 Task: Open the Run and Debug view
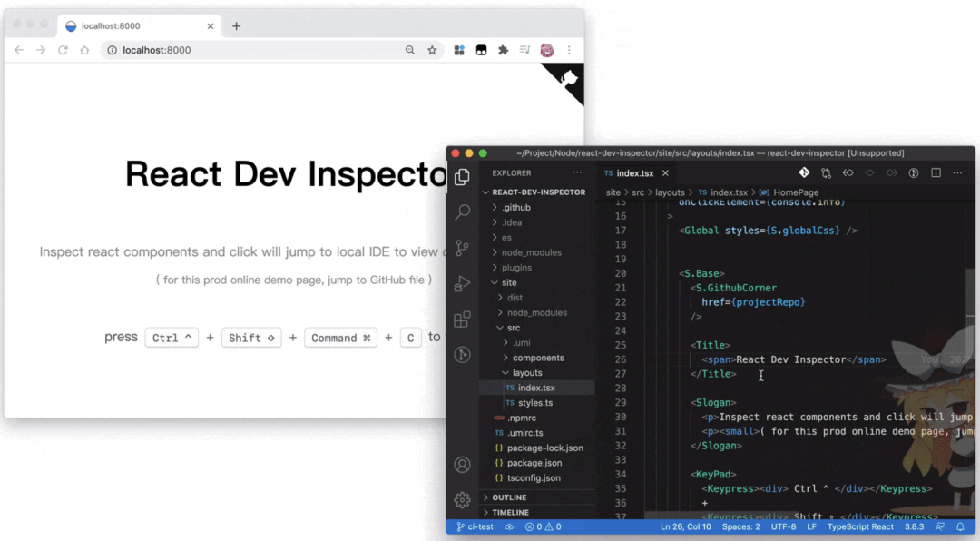pos(462,283)
